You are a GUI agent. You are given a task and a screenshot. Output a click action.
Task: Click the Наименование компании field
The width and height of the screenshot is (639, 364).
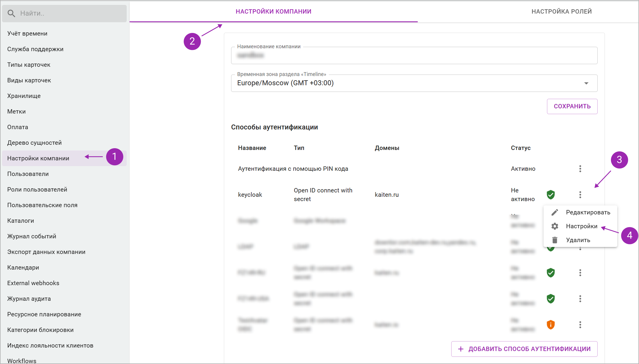pyautogui.click(x=414, y=55)
